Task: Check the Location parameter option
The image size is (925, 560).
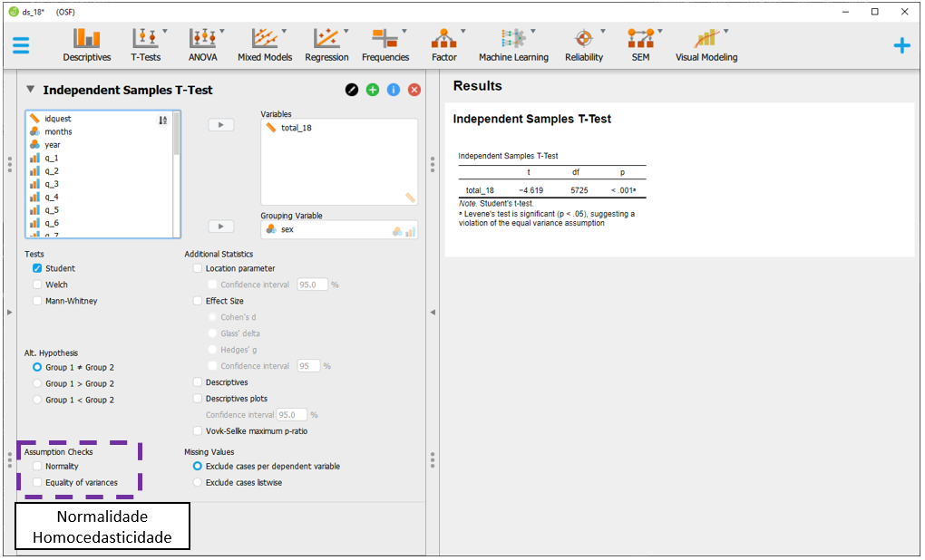Action: pyautogui.click(x=198, y=268)
